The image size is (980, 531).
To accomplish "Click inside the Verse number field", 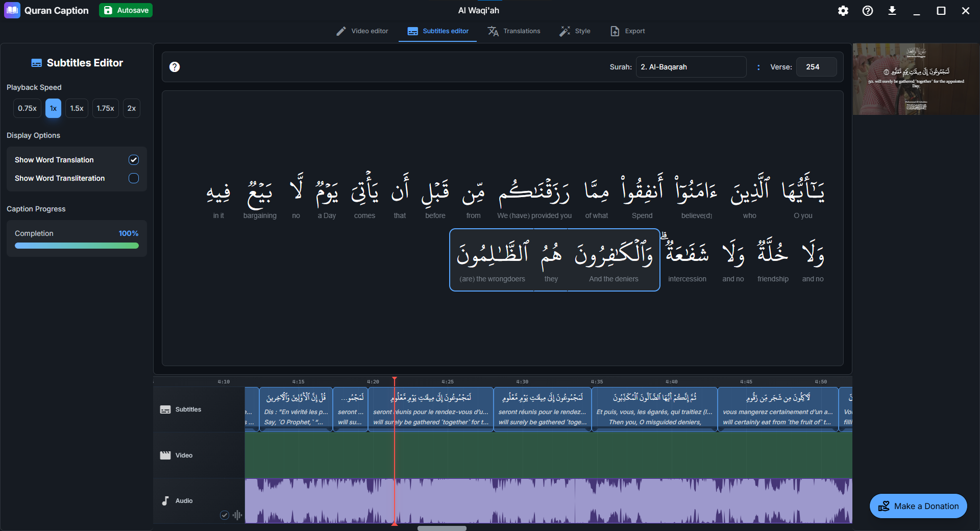I will [815, 67].
